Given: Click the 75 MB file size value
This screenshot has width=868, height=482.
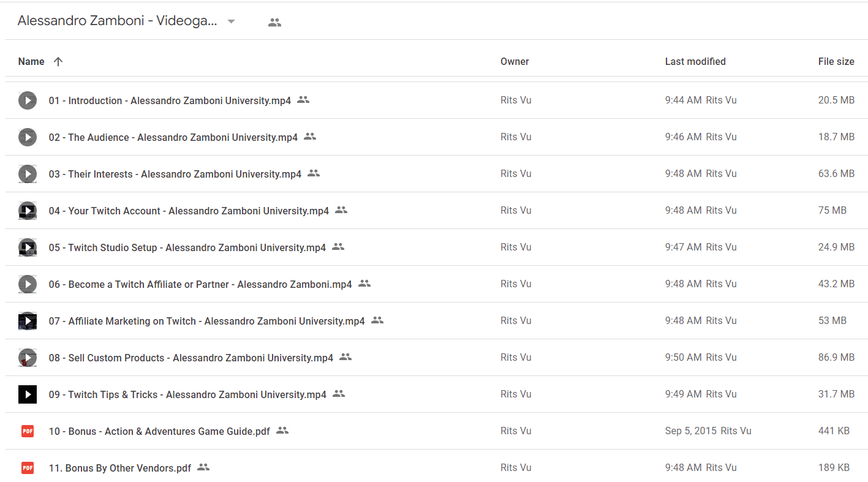Looking at the screenshot, I should click(832, 210).
